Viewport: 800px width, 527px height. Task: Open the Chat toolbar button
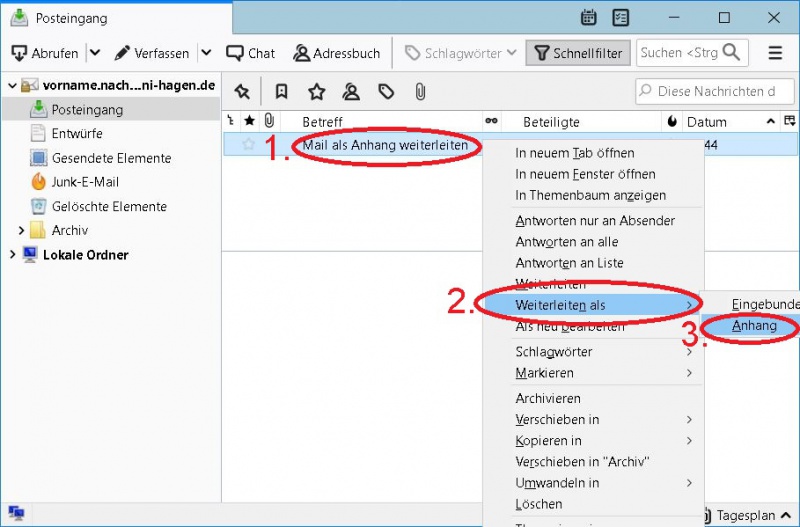pyautogui.click(x=250, y=53)
